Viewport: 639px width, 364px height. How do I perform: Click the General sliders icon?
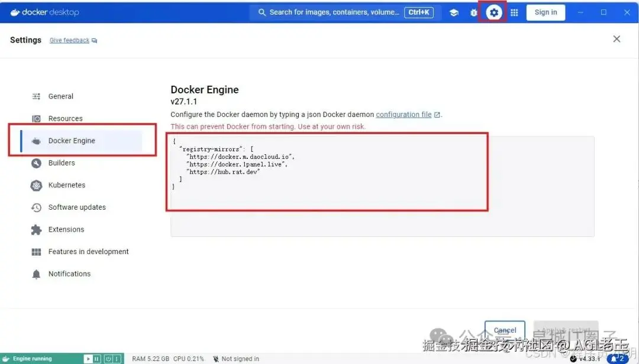[36, 96]
